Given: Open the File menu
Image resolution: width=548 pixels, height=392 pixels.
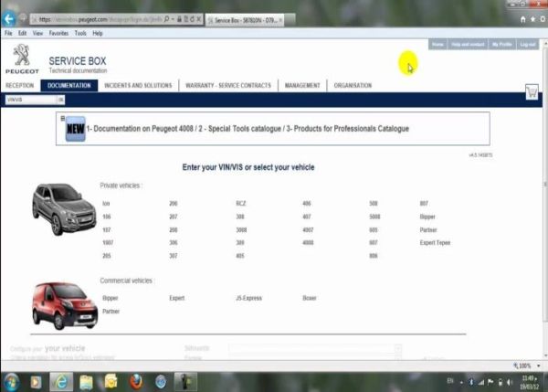Looking at the screenshot, I should 8,33.
